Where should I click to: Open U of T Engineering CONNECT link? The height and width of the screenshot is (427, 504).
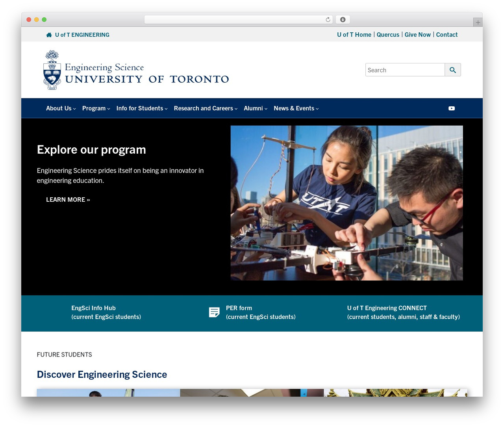pyautogui.click(x=403, y=312)
